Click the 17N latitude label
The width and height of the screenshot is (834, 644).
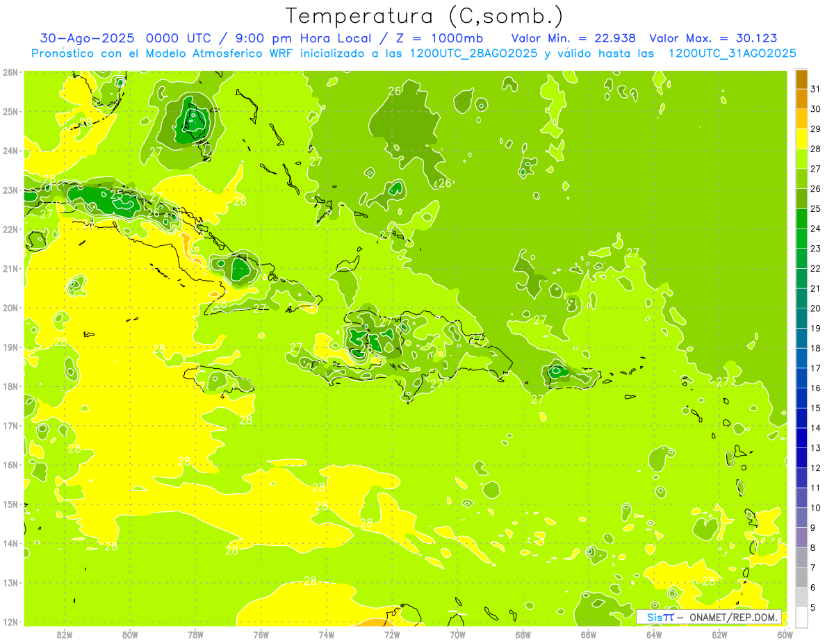[x=10, y=425]
